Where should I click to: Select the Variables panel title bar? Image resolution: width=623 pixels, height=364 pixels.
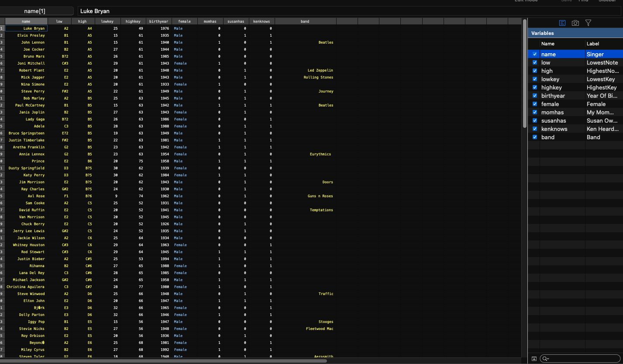(x=575, y=33)
